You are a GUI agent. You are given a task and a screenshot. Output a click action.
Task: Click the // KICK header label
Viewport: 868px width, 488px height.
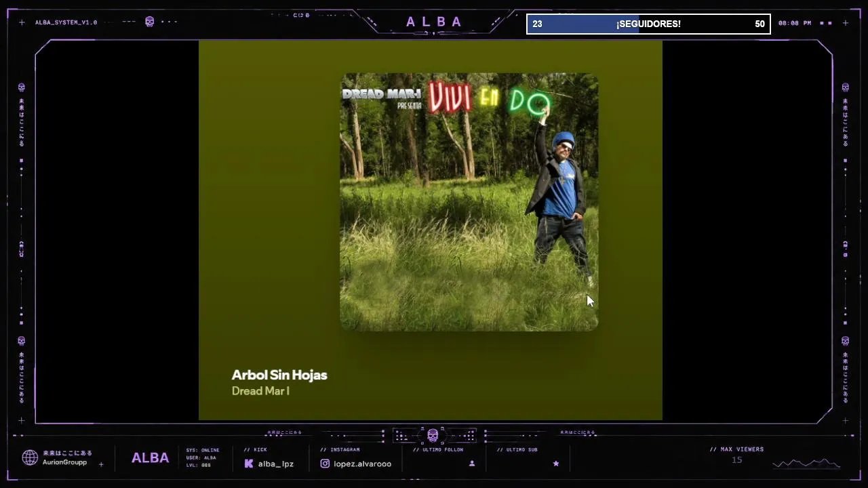[256, 450]
